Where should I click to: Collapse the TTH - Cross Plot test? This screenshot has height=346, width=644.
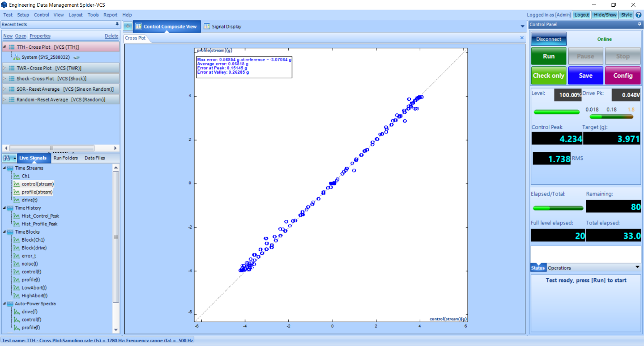pos(5,47)
